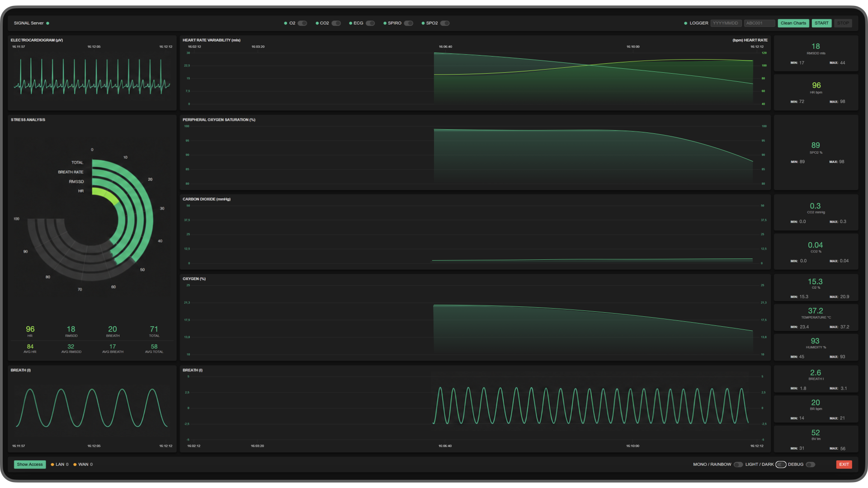Click the CO2 status dot

pos(317,23)
